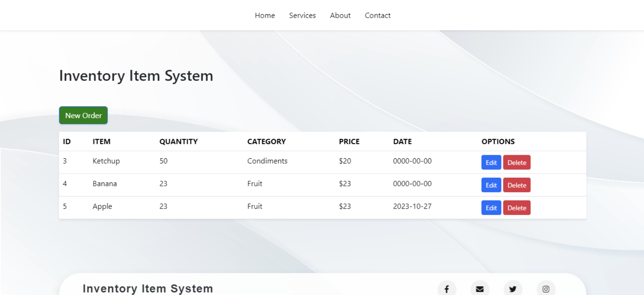This screenshot has height=295, width=644.
Task: Delete the Banana item
Action: [x=517, y=185]
